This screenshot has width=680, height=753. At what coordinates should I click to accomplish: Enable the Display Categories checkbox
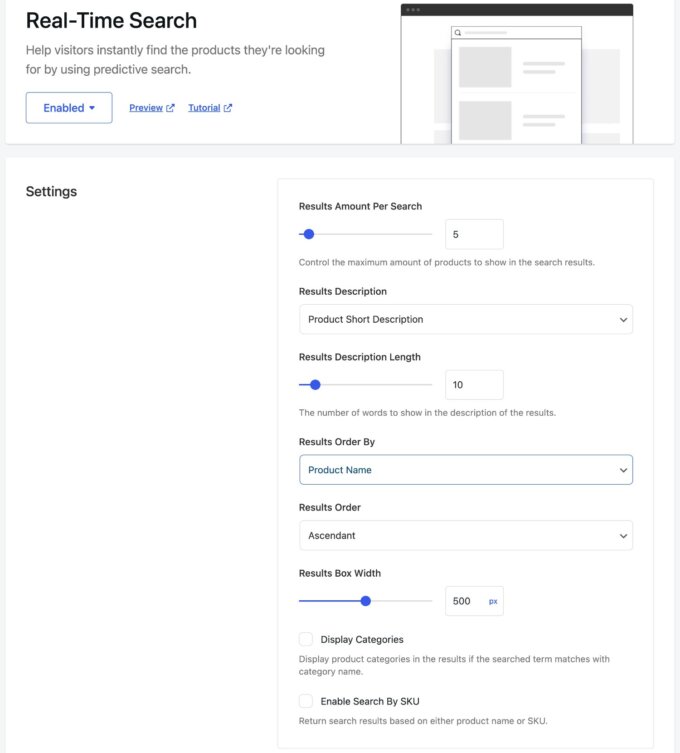(x=306, y=639)
